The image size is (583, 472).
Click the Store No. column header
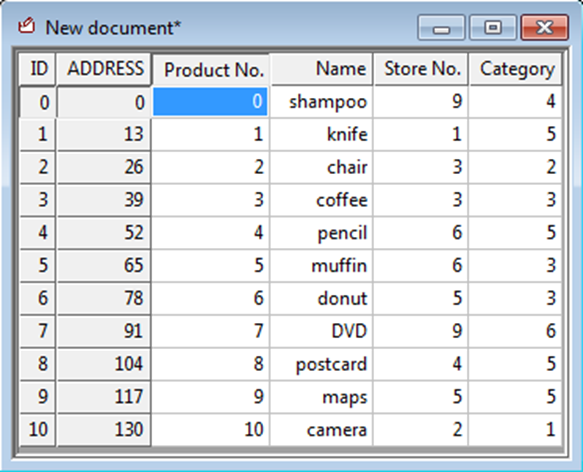click(421, 69)
